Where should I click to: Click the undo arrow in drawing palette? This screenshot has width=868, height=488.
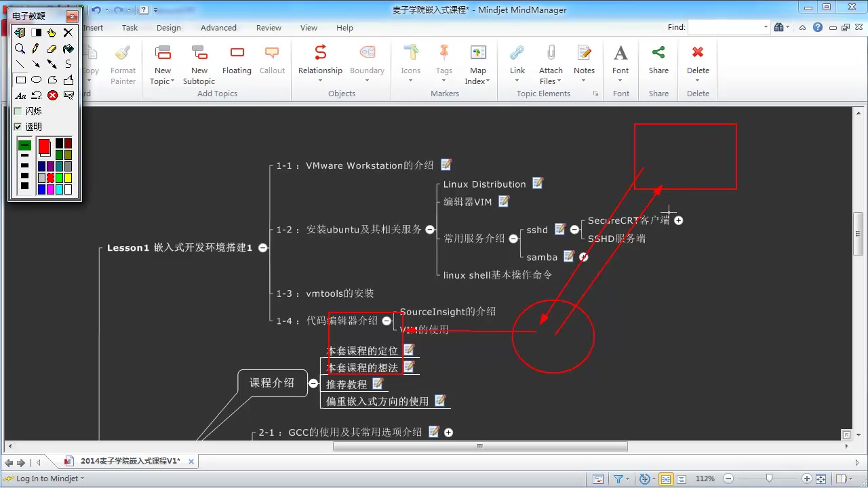[x=36, y=96]
